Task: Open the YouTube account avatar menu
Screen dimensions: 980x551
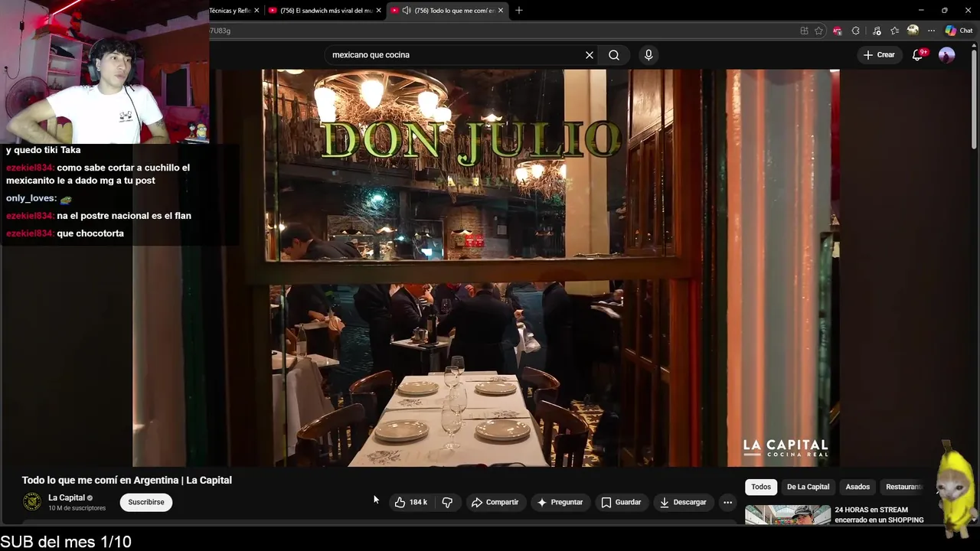Action: coord(947,55)
